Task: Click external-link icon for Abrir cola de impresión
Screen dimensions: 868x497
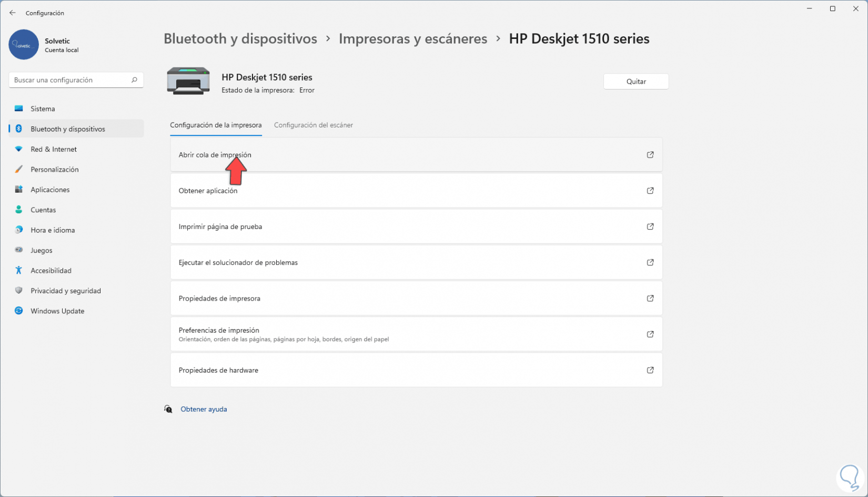Action: click(x=650, y=155)
